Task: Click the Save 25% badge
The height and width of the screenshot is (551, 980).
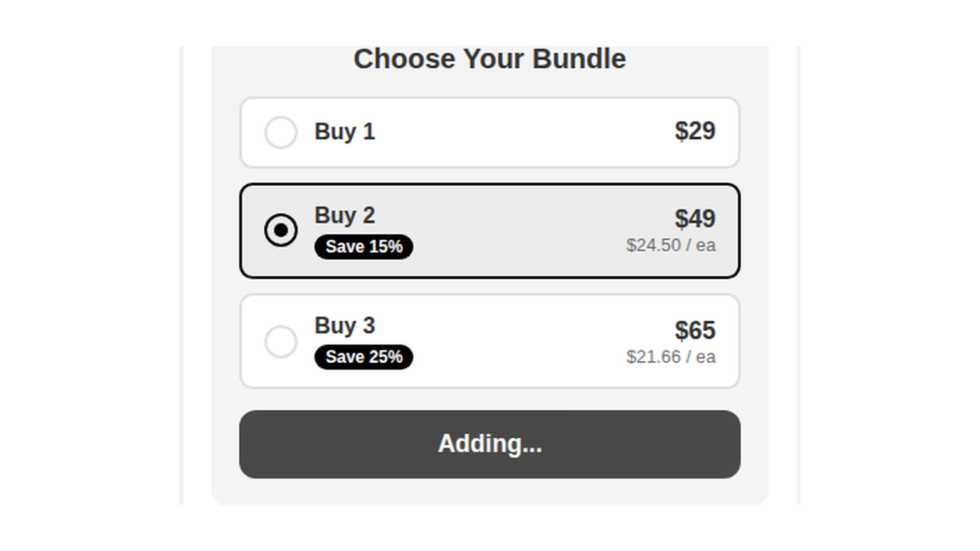Action: click(x=363, y=357)
